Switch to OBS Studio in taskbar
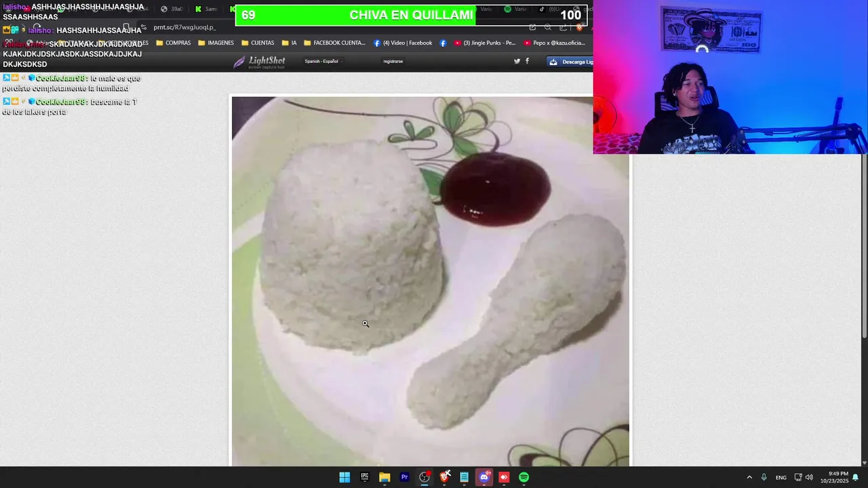 (425, 477)
